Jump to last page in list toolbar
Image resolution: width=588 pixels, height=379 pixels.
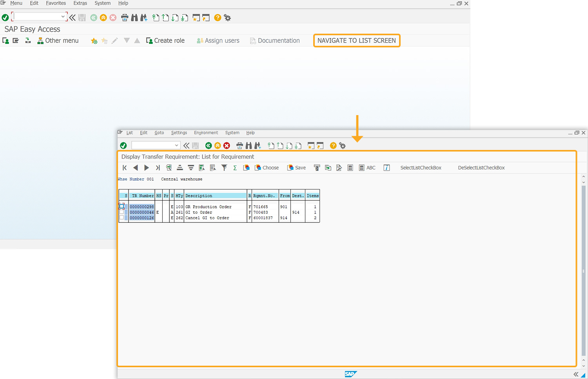pos(158,168)
